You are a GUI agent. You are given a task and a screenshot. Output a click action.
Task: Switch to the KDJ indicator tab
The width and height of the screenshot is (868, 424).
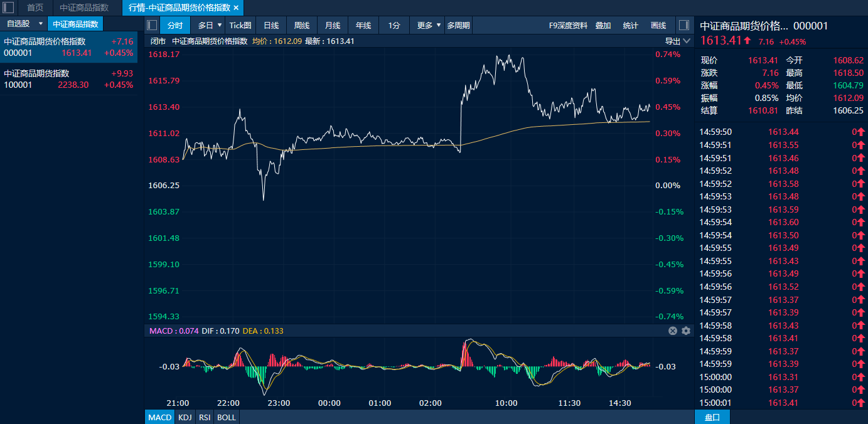185,417
